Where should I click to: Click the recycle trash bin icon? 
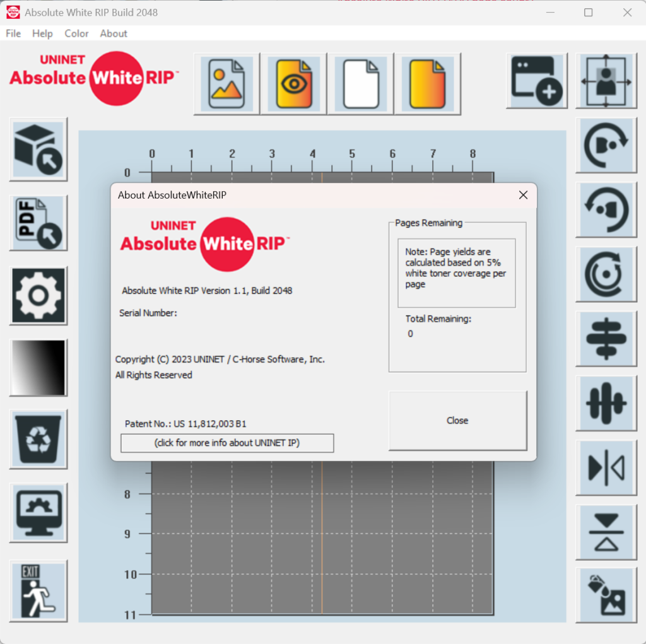pos(38,439)
